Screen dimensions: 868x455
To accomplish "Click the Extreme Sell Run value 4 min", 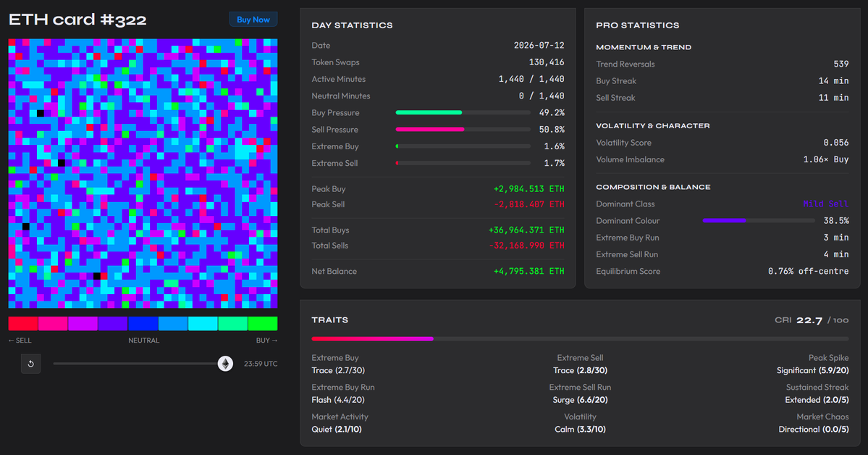I will tap(836, 254).
